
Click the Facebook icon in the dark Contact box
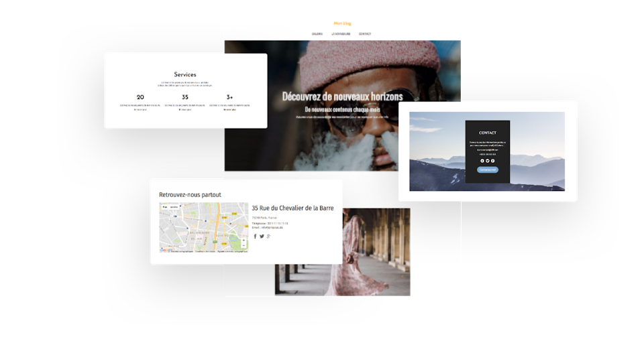click(x=482, y=161)
